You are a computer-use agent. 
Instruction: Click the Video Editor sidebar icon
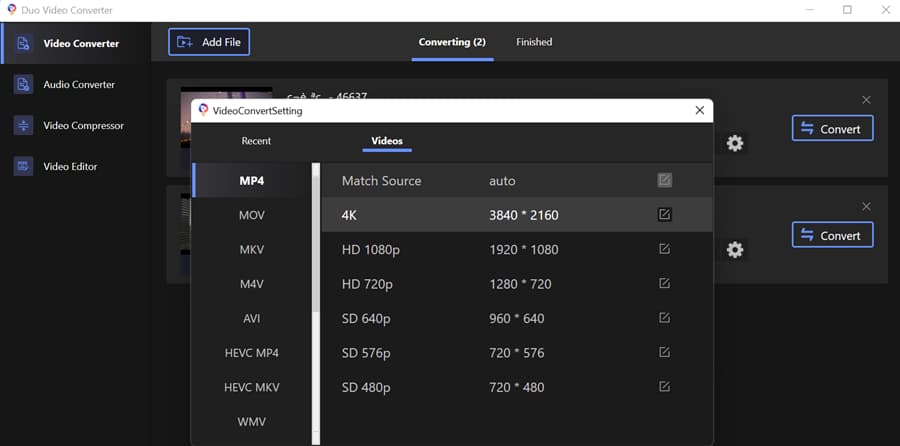click(23, 166)
